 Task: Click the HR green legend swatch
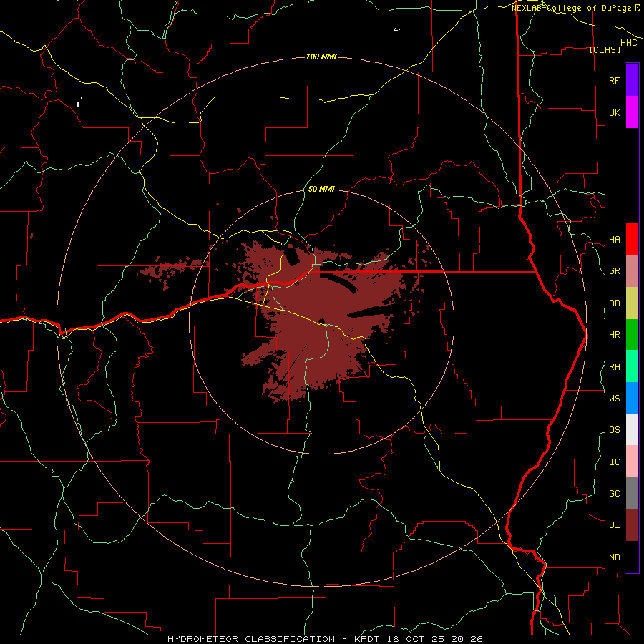[632, 335]
